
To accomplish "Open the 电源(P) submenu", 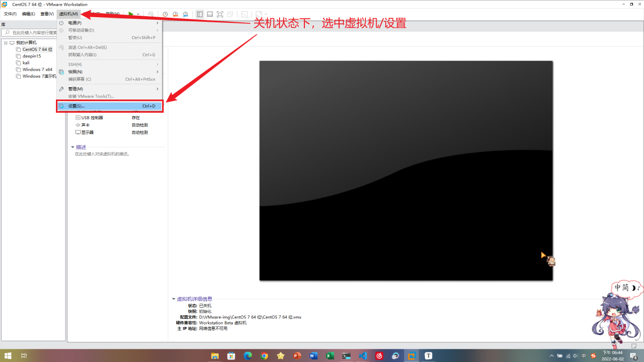I will (x=109, y=23).
